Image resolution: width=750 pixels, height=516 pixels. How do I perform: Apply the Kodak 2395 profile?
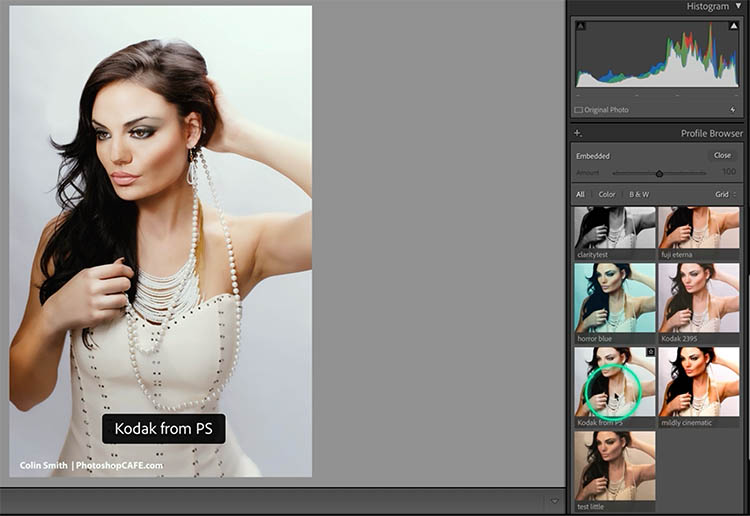(699, 298)
